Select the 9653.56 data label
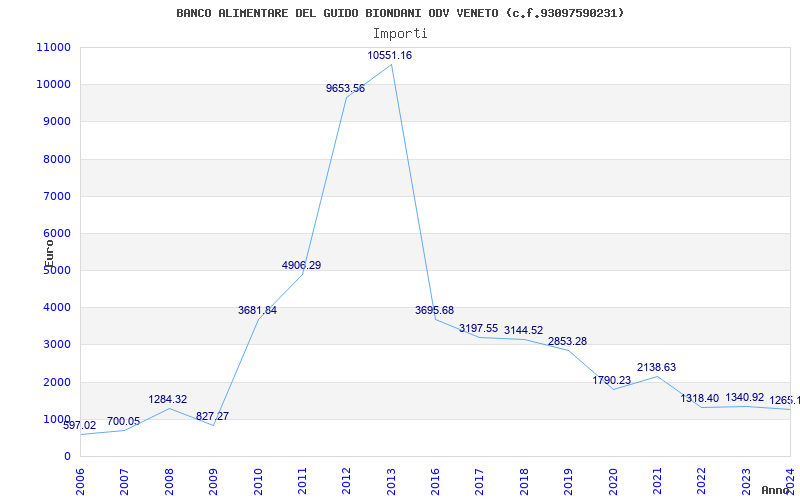Image resolution: width=800 pixels, height=500 pixels. 345,88
